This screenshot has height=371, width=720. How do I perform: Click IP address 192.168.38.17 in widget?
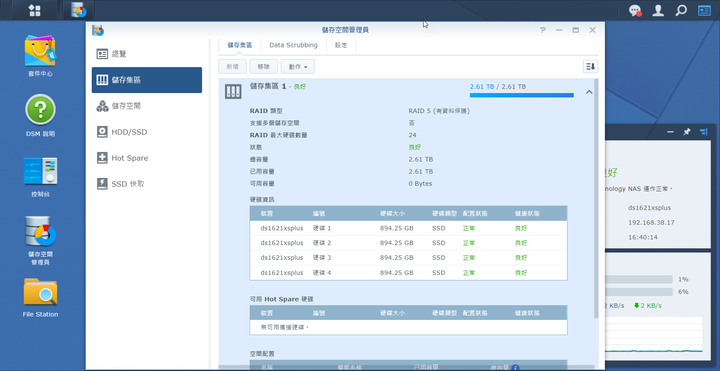click(x=651, y=223)
